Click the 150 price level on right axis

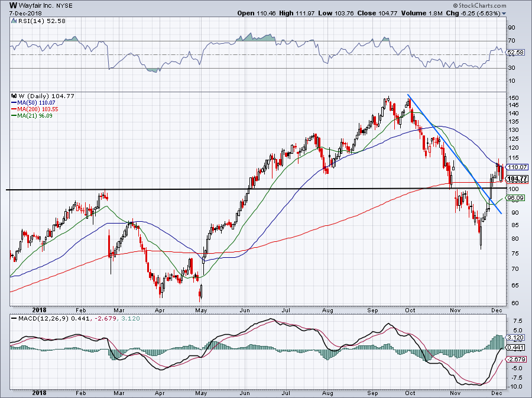[514, 98]
